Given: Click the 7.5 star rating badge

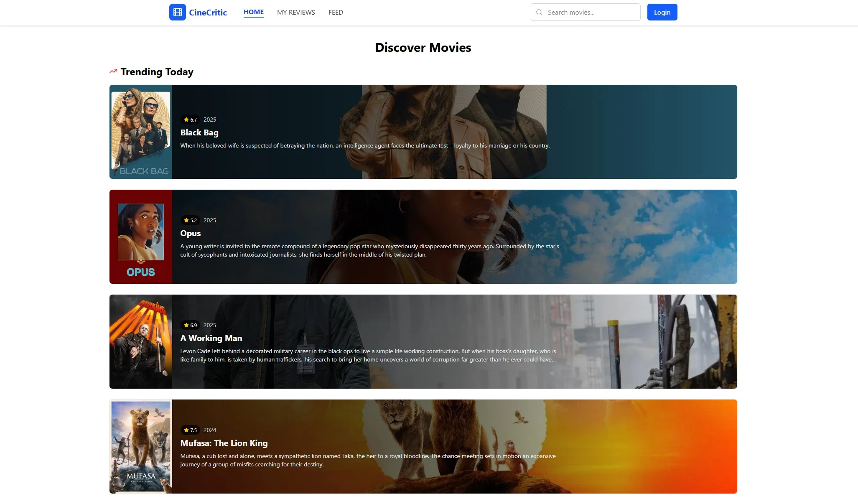Looking at the screenshot, I should point(190,430).
